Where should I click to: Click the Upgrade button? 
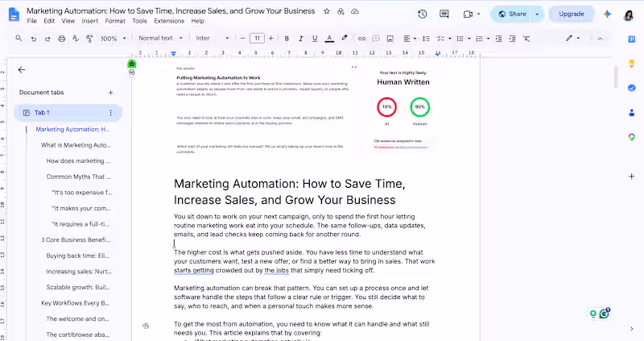[572, 14]
